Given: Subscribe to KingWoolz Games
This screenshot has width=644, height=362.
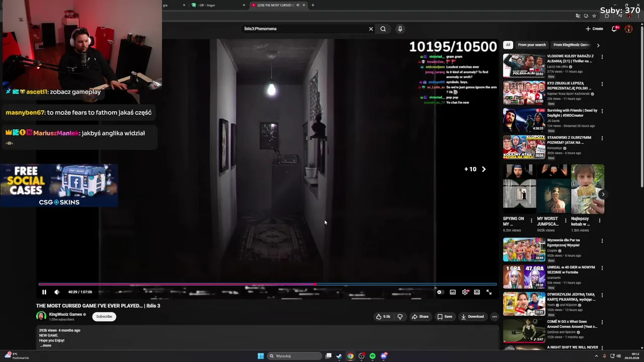Looking at the screenshot, I should pos(104,317).
